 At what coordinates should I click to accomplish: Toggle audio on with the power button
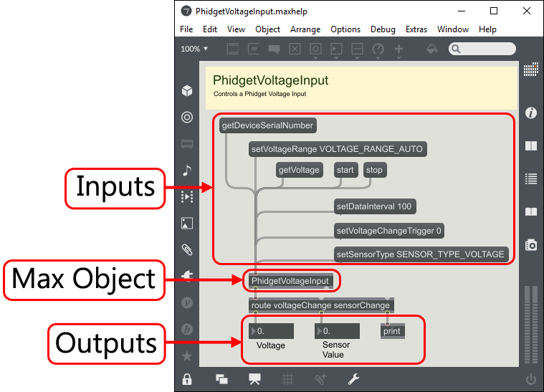pos(531,379)
